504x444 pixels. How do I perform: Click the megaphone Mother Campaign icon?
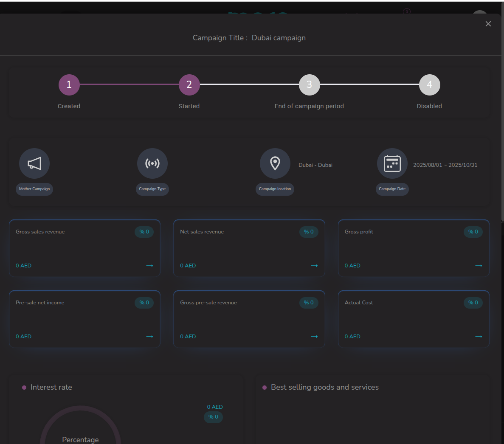pos(34,163)
